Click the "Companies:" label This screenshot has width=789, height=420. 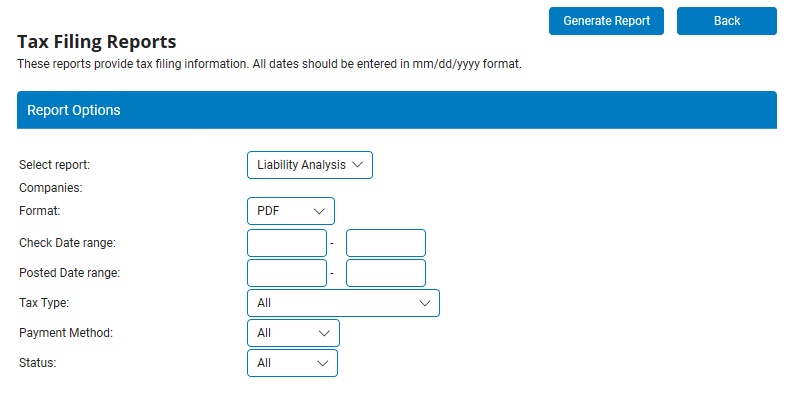coord(51,187)
